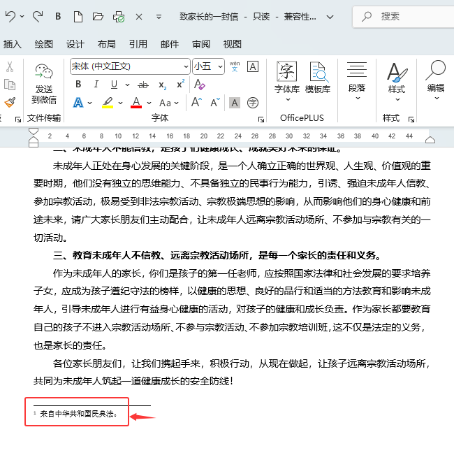Viewport: 454px width, 476px height.
Task: Click the phonetic guide wén icon
Action: (x=235, y=66)
